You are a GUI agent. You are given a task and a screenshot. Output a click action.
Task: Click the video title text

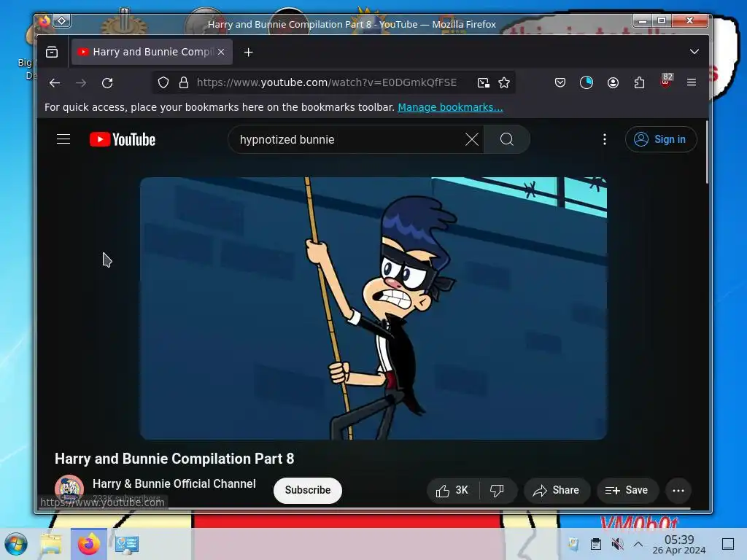(174, 459)
